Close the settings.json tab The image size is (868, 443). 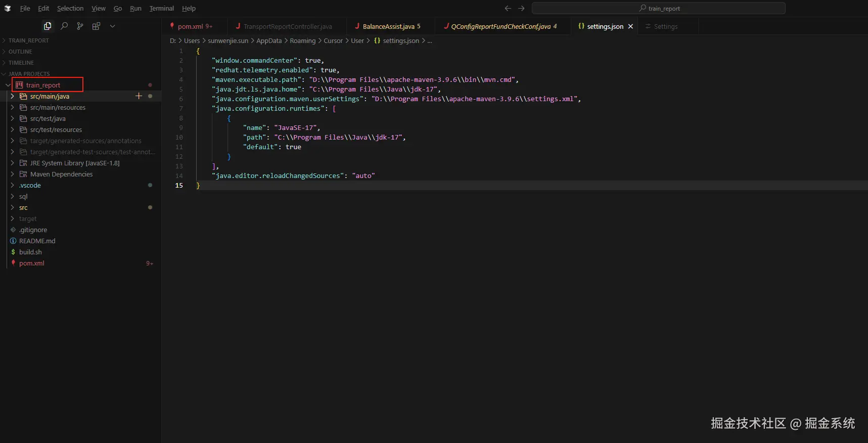click(x=630, y=26)
